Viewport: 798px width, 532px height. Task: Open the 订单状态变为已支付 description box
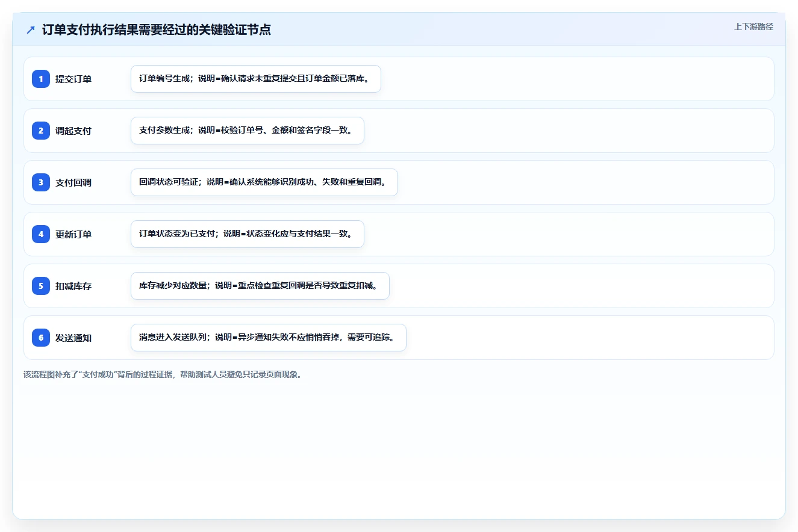coord(248,234)
